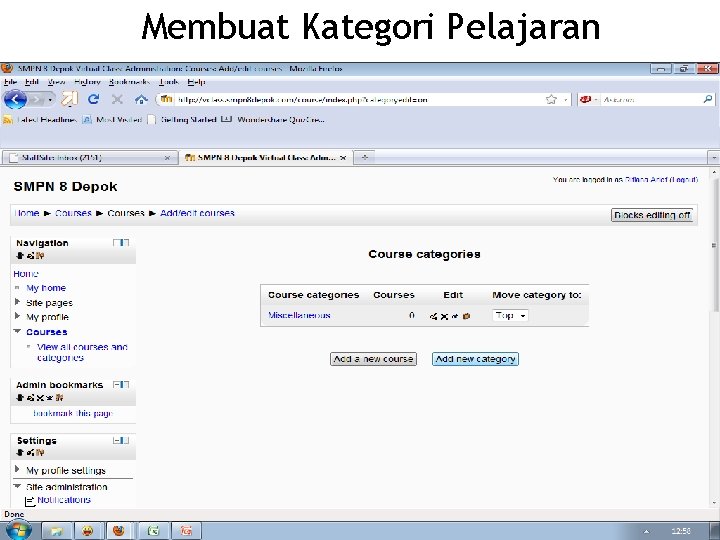Switch to the first browser tab
Image resolution: width=720 pixels, height=540 pixels.
[x=90, y=158]
